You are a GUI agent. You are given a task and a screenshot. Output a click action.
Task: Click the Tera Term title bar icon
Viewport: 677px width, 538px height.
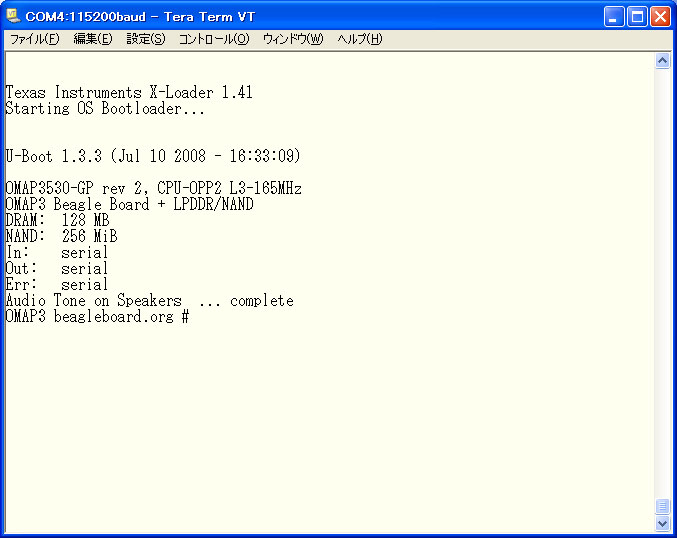(13, 16)
